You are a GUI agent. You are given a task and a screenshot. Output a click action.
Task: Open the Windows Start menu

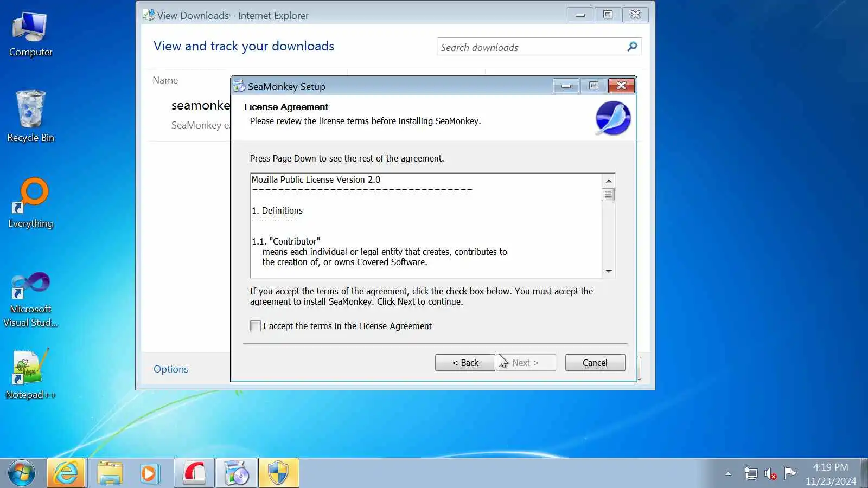pyautogui.click(x=22, y=473)
